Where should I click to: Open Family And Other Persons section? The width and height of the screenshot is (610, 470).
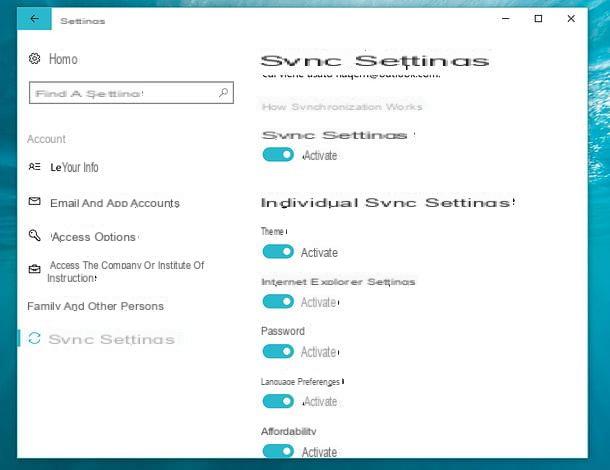[95, 306]
